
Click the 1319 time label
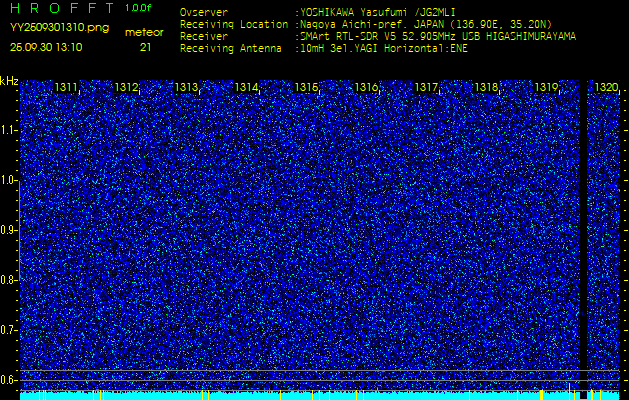[546, 88]
